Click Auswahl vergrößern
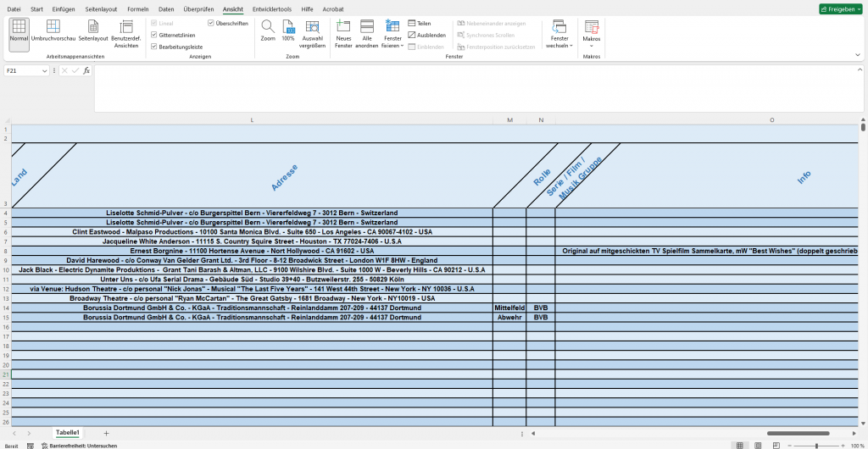 (x=313, y=32)
